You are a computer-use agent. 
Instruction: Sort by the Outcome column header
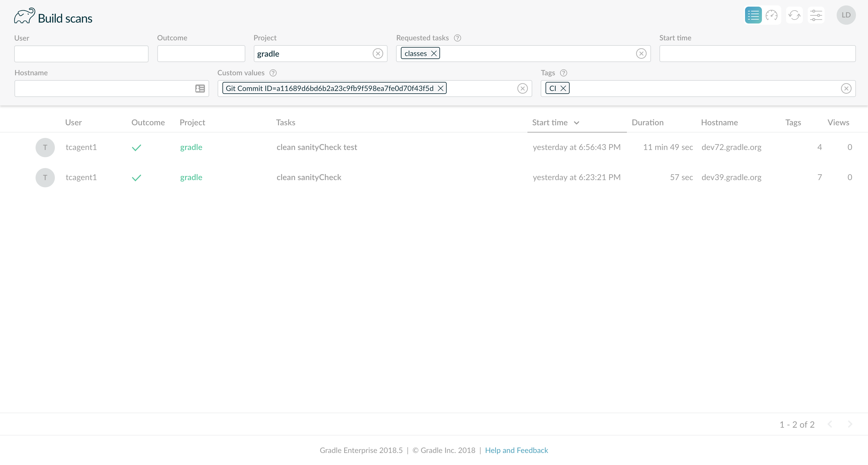[148, 123]
